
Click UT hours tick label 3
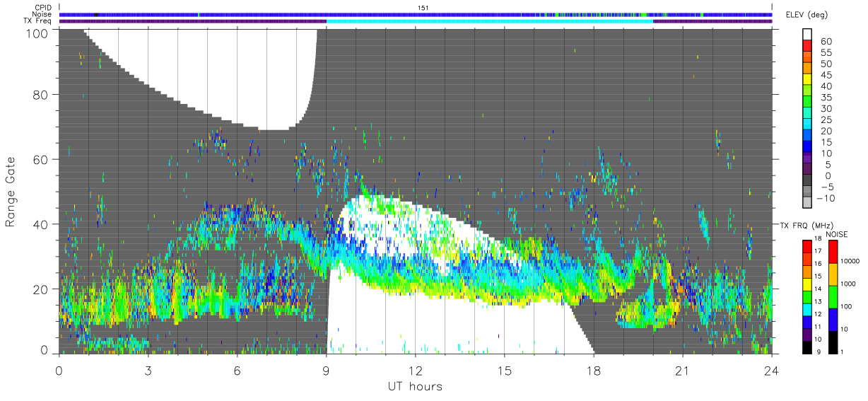click(x=148, y=371)
